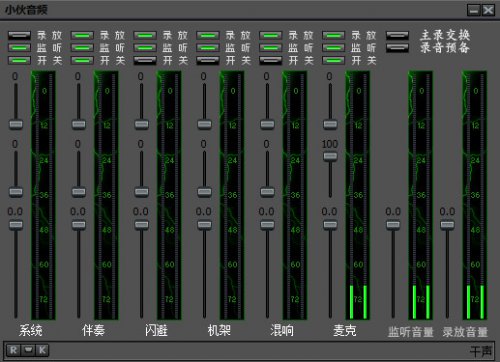
Task: Click the 0.0 volume fader of 伴奏
Action: point(79,225)
